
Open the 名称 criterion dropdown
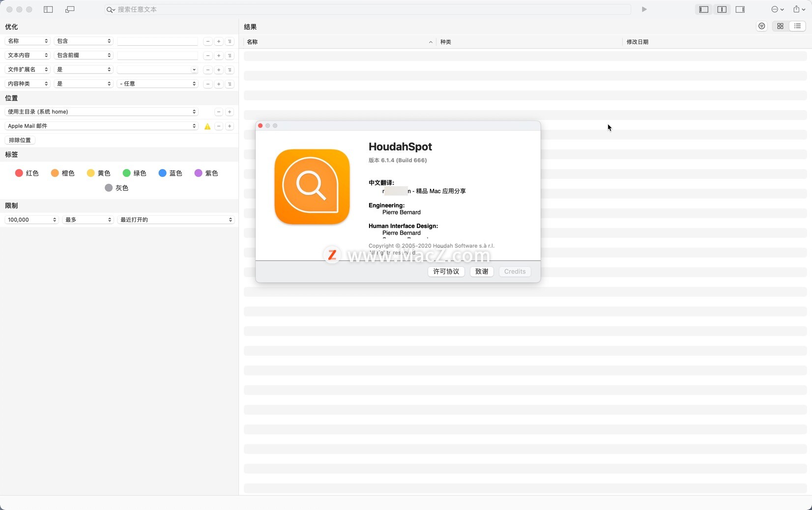[28, 41]
